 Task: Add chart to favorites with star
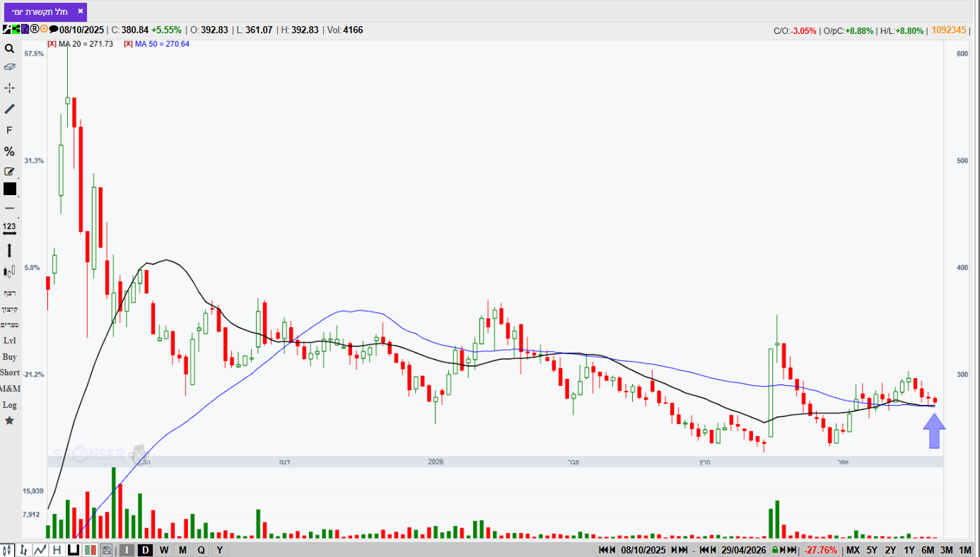[9, 421]
